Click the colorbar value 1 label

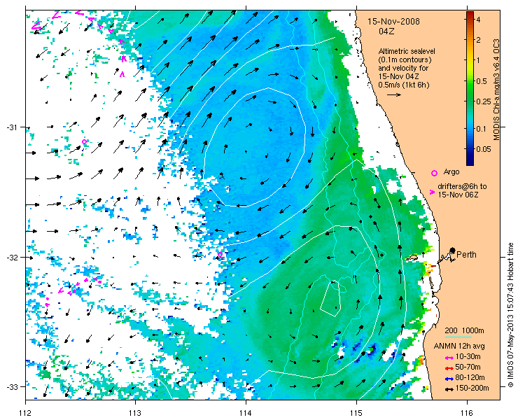point(477,60)
